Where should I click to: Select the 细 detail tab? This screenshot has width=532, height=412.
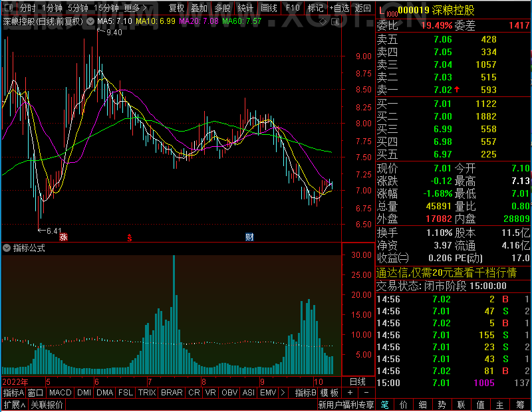(422, 405)
